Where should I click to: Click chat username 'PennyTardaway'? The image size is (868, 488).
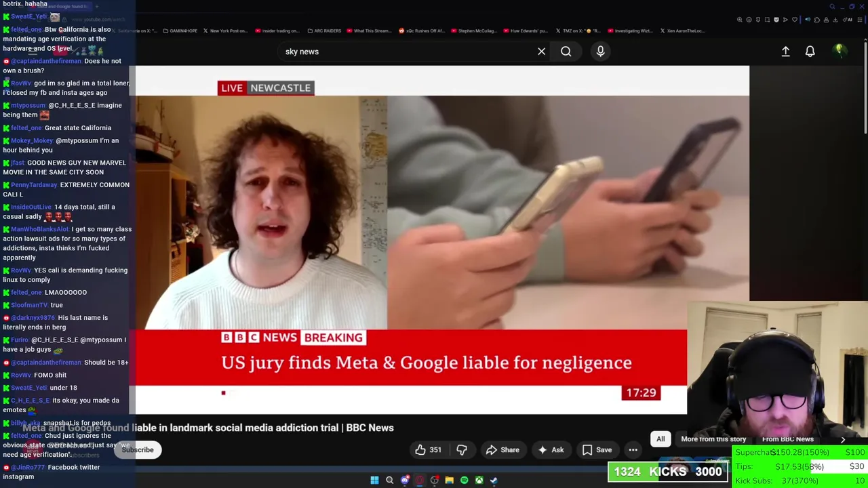click(x=34, y=185)
